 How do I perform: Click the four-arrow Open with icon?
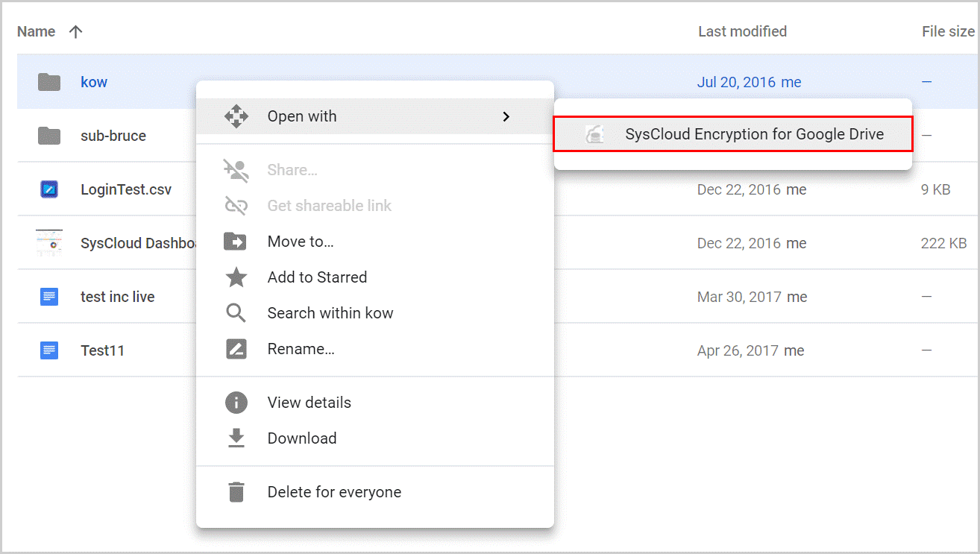(236, 116)
